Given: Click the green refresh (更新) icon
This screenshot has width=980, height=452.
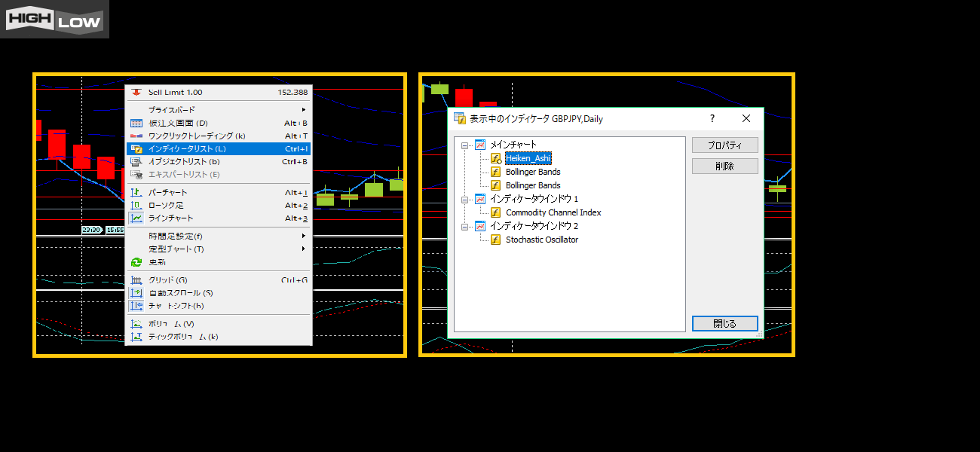Looking at the screenshot, I should [136, 262].
